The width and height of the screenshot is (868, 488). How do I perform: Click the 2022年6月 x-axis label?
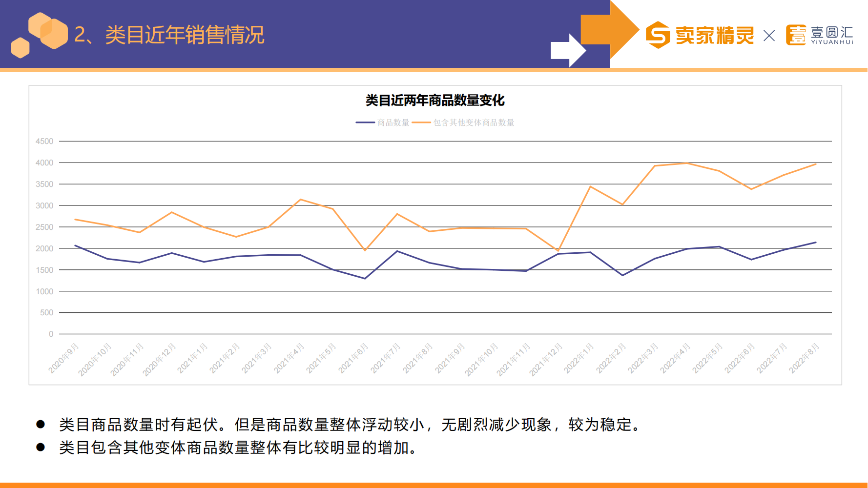pyautogui.click(x=740, y=358)
